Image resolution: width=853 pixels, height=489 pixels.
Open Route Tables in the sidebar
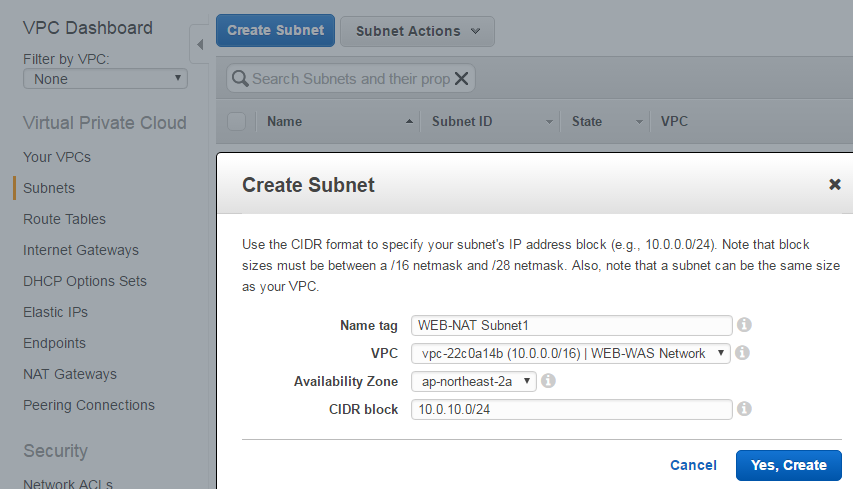click(x=64, y=219)
